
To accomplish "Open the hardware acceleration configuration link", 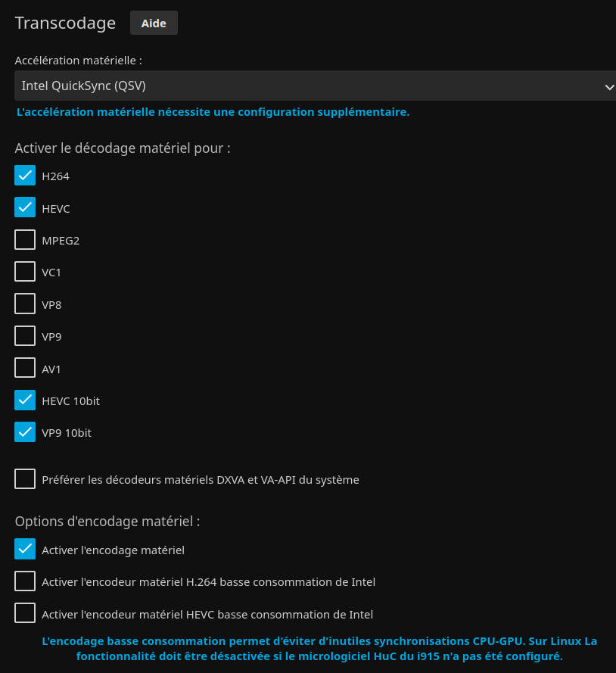I will [x=213, y=112].
